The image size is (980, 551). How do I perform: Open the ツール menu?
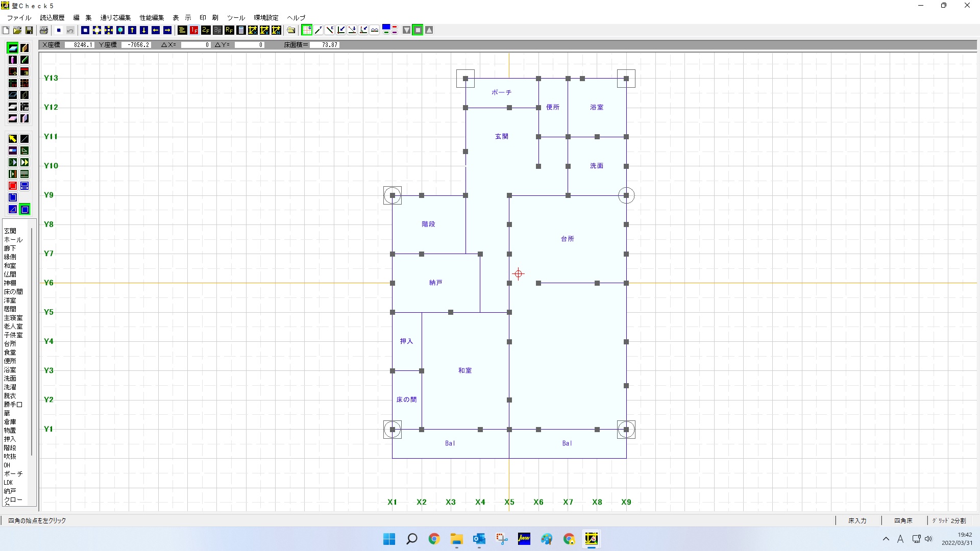tap(236, 17)
